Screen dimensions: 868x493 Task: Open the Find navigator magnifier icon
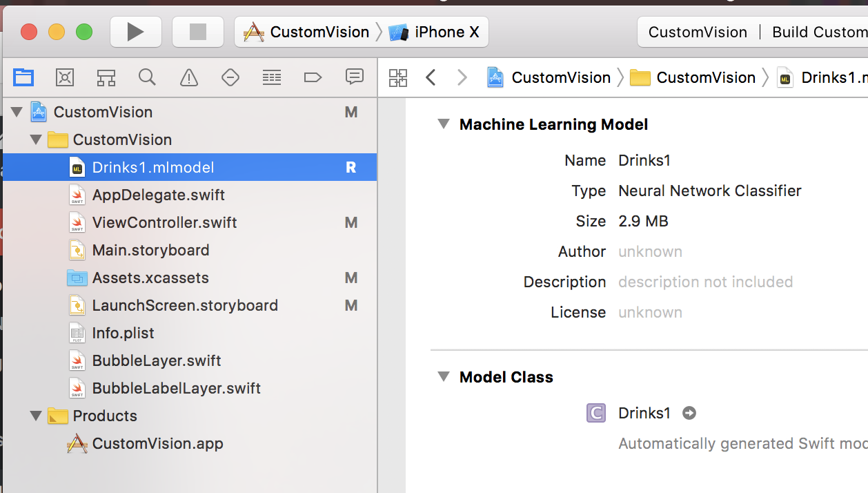pos(147,77)
